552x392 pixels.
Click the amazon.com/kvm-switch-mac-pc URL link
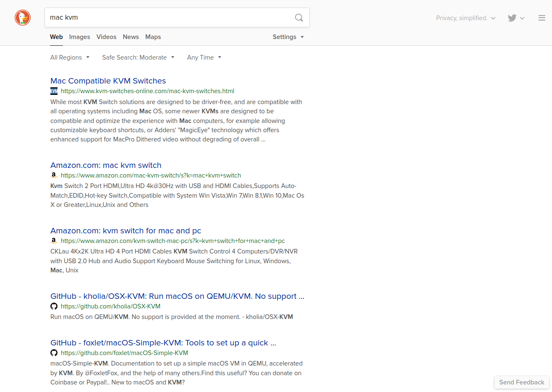click(173, 241)
